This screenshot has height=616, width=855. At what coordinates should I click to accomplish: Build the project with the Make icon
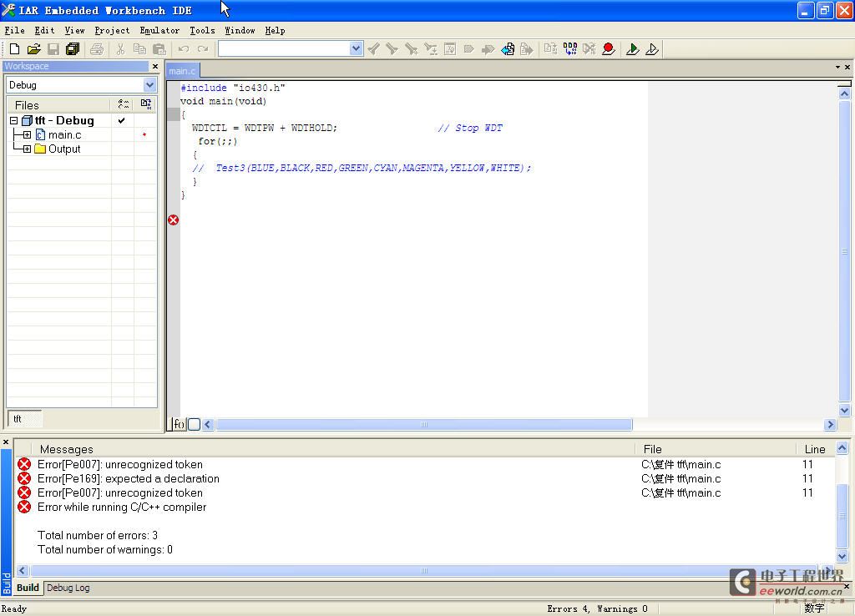pyautogui.click(x=570, y=49)
